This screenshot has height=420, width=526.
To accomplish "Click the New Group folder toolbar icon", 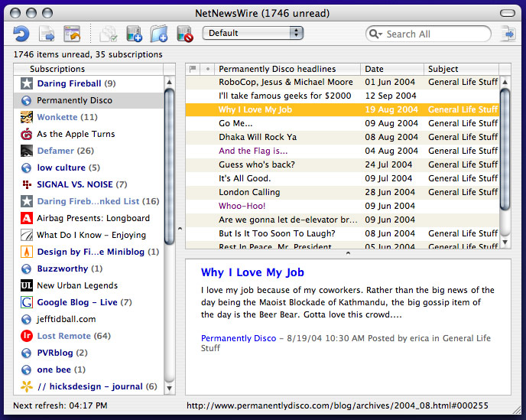I will click(159, 34).
